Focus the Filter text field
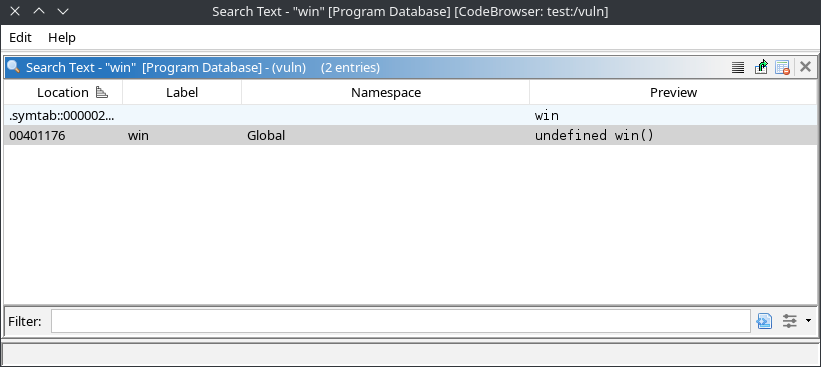Image resolution: width=821 pixels, height=367 pixels. click(x=401, y=321)
